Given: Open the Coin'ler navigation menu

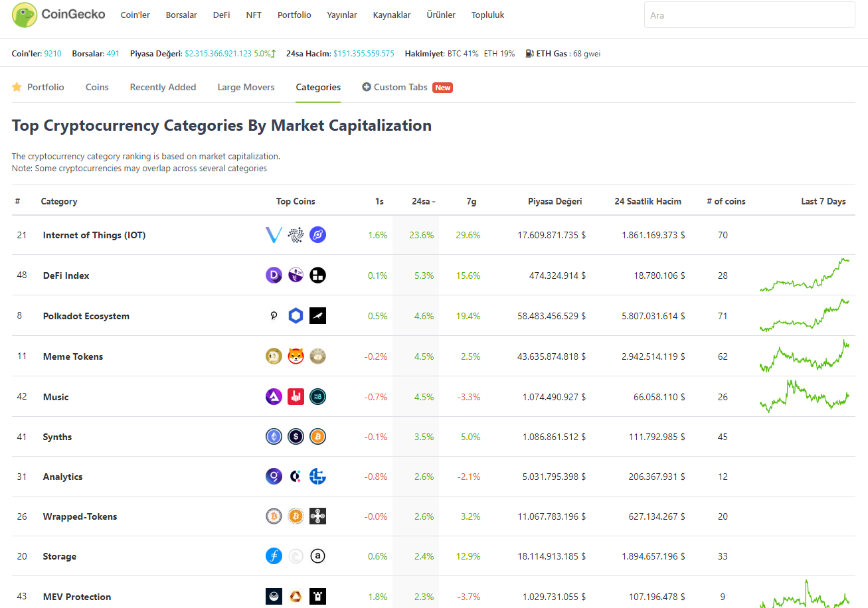Looking at the screenshot, I should pos(135,15).
